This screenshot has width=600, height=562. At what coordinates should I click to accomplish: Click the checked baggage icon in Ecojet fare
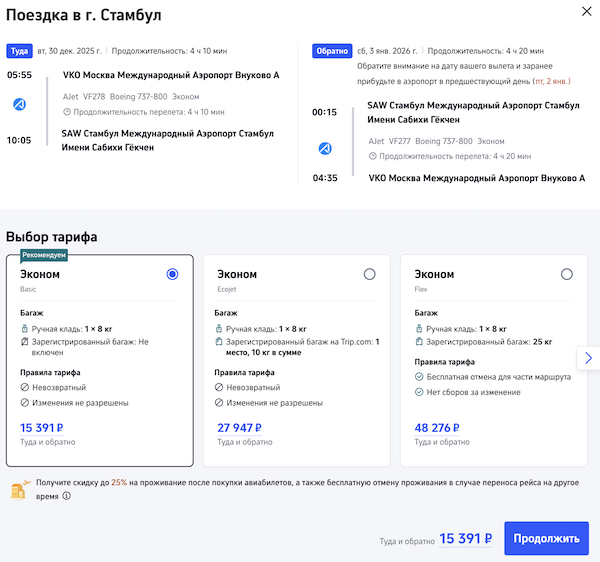tap(220, 342)
